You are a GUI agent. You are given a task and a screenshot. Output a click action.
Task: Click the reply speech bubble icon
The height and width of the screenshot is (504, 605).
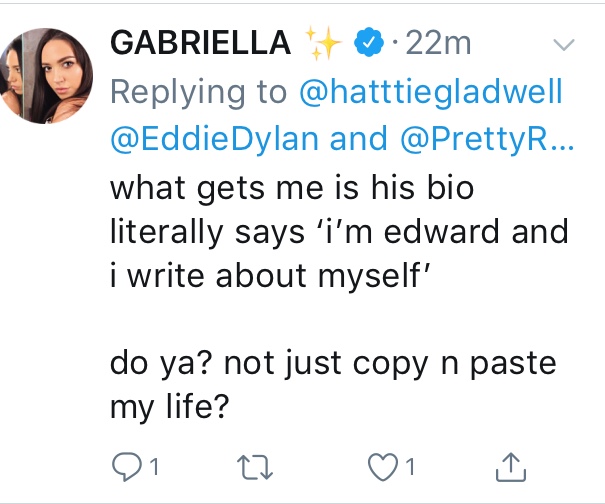[x=124, y=464]
